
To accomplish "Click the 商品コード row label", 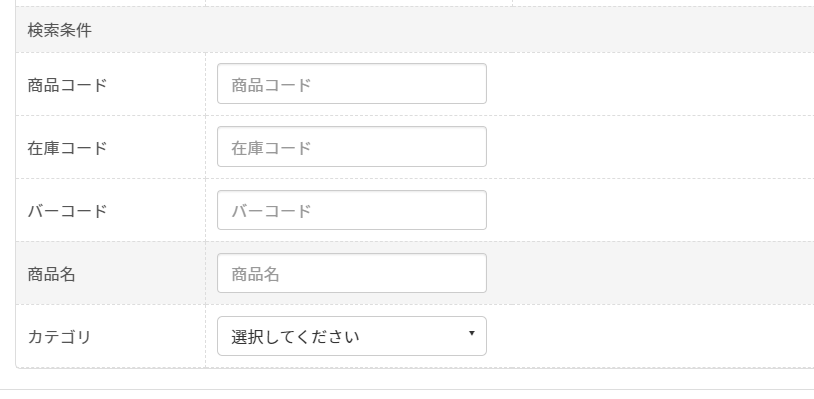I will pos(67,85).
